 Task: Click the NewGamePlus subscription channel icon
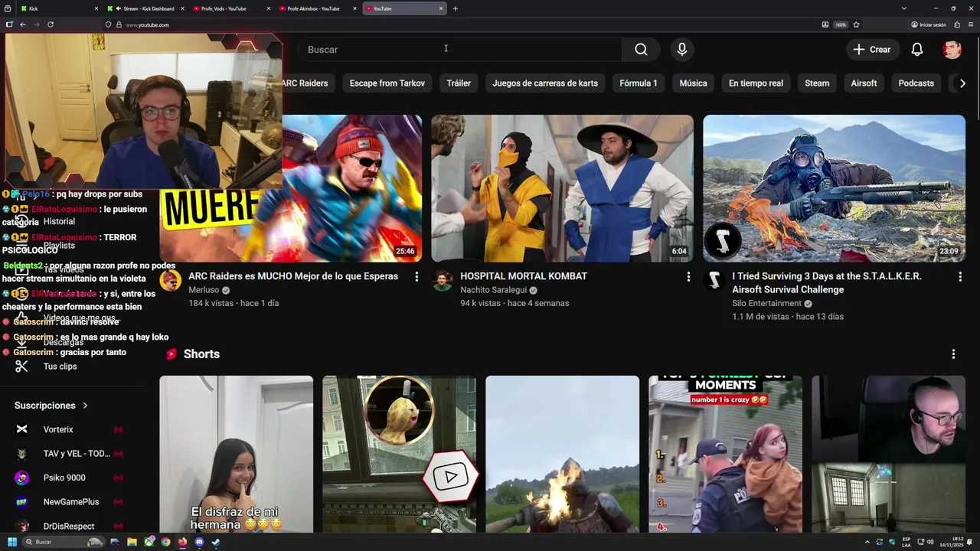tap(22, 502)
